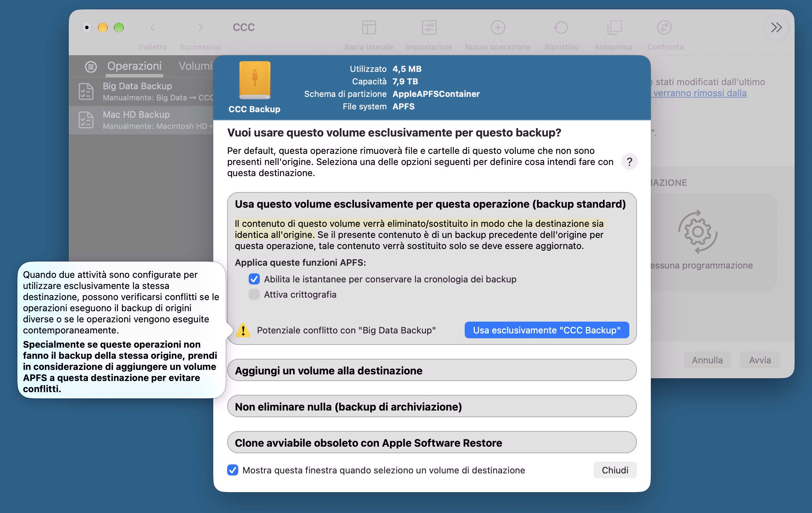Screen dimensions: 812x513
Task: Select the backup standard option header
Action: [x=430, y=204]
